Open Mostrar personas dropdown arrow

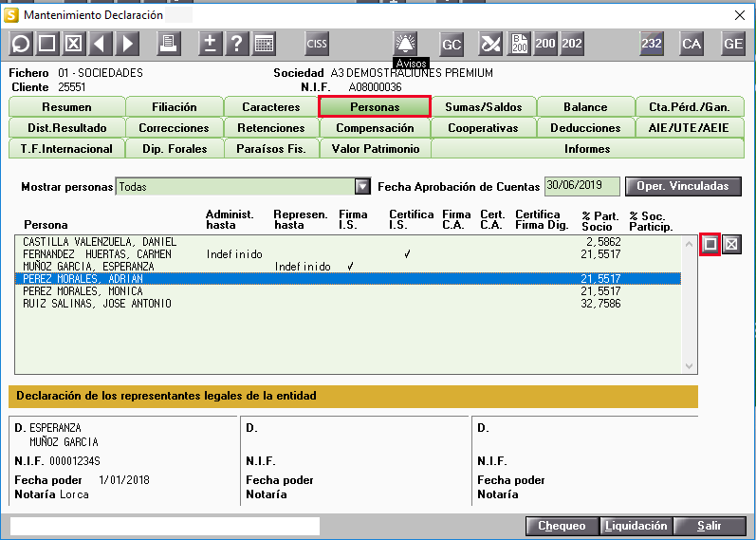[362, 186]
